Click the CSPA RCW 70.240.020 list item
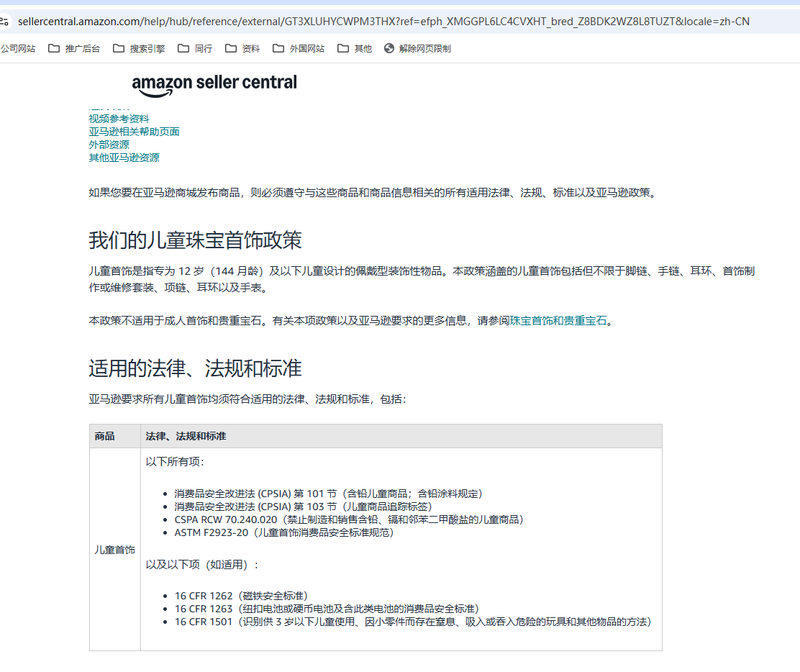This screenshot has width=800, height=672. point(349,519)
